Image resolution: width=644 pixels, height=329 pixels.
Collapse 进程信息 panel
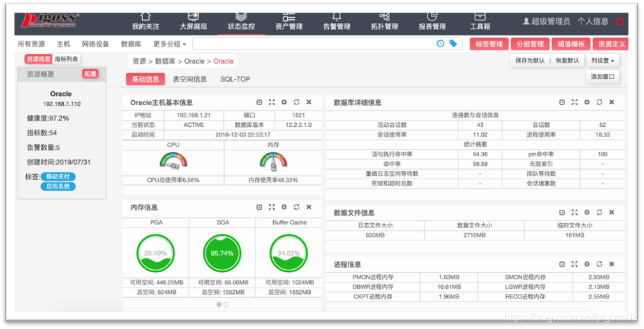coord(562,264)
